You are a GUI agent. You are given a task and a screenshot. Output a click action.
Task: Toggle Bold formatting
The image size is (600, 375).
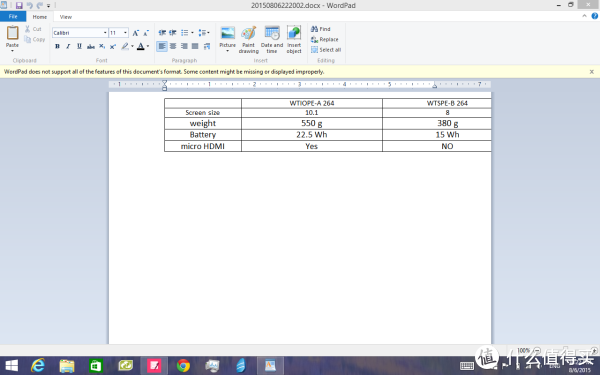coord(57,46)
